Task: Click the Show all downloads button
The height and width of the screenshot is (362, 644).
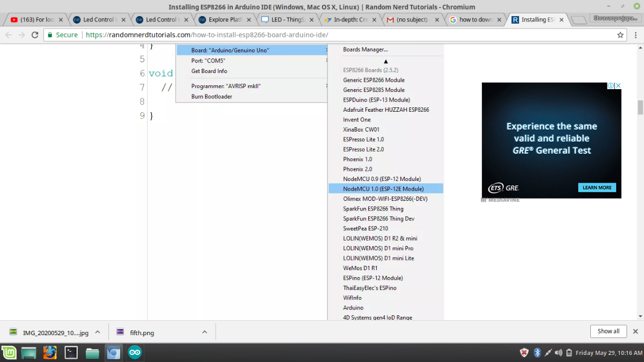Action: click(608, 331)
